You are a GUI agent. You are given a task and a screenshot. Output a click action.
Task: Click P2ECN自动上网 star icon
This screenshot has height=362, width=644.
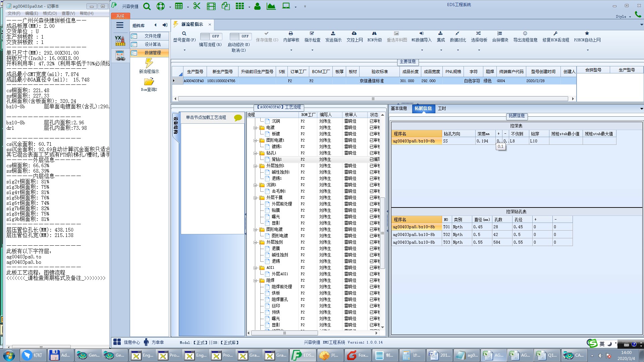[x=587, y=34]
